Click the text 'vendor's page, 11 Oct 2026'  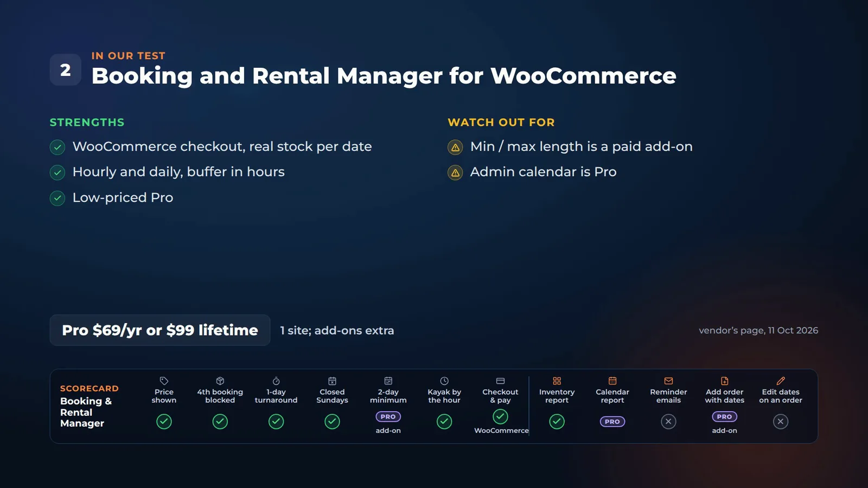(x=758, y=330)
